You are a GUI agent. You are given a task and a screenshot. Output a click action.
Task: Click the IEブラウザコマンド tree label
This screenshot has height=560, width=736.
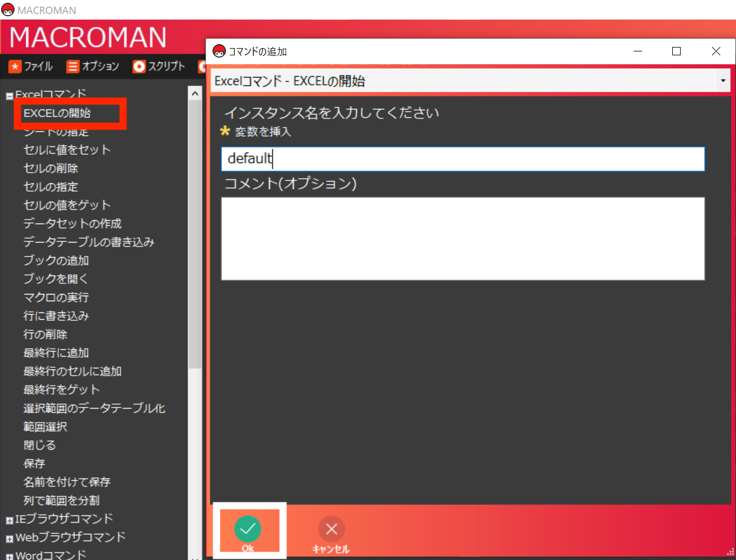coord(64,519)
